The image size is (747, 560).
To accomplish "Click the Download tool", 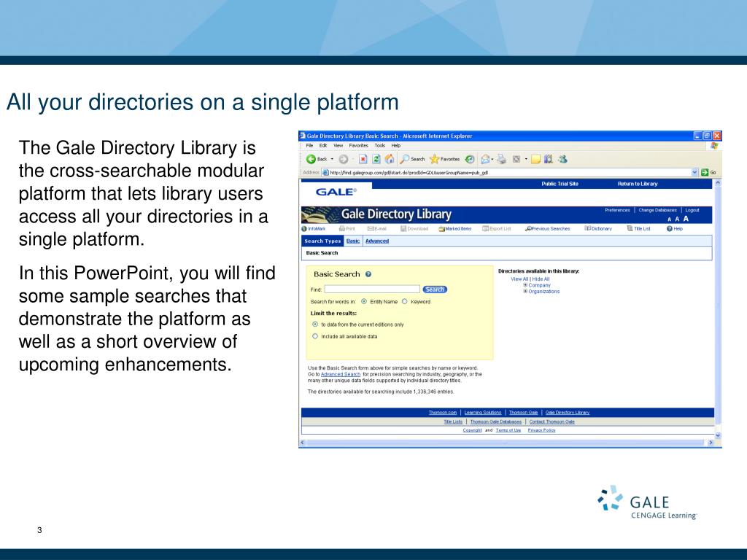I will click(414, 228).
